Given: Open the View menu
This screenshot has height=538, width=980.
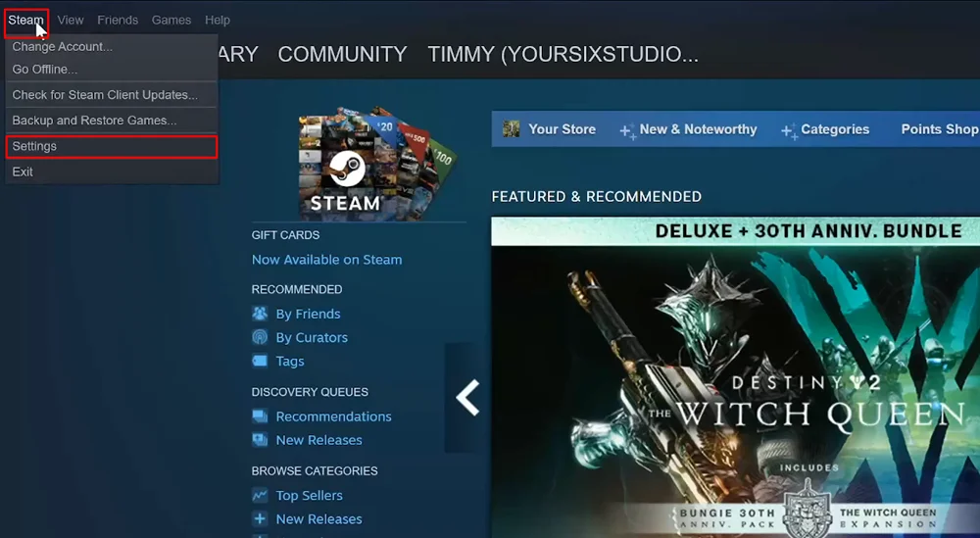Looking at the screenshot, I should click(71, 20).
